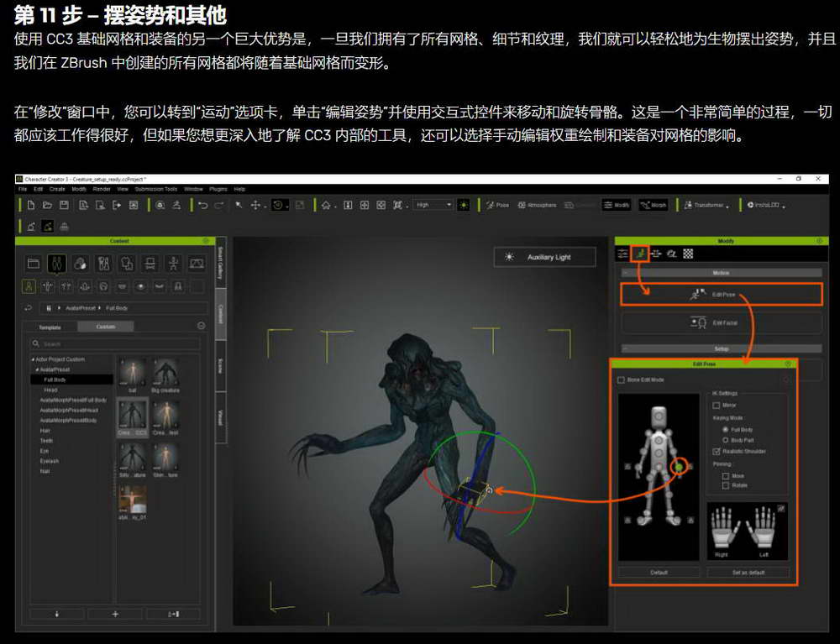
Task: Click the Open Project folder icon
Action: [x=48, y=205]
